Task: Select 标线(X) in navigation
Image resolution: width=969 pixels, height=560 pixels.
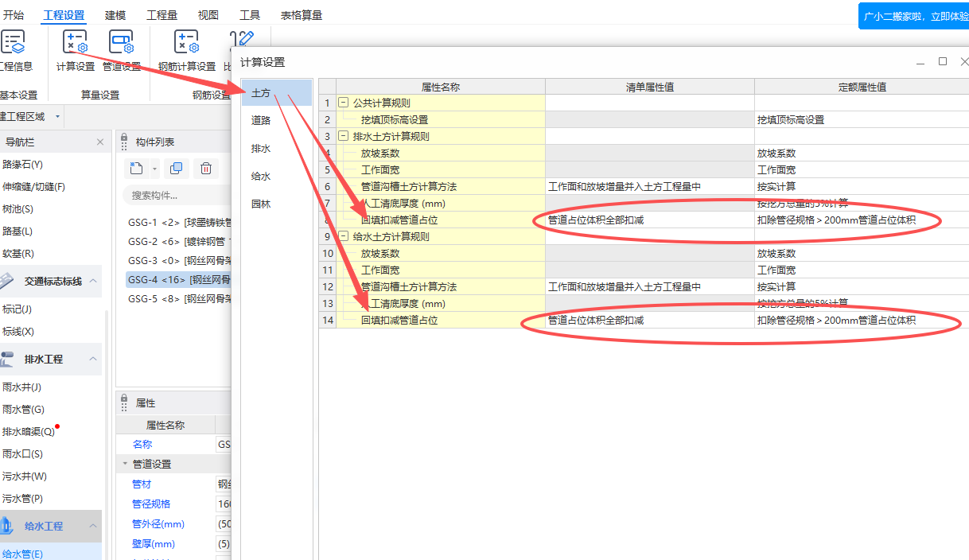Action: 18,331
